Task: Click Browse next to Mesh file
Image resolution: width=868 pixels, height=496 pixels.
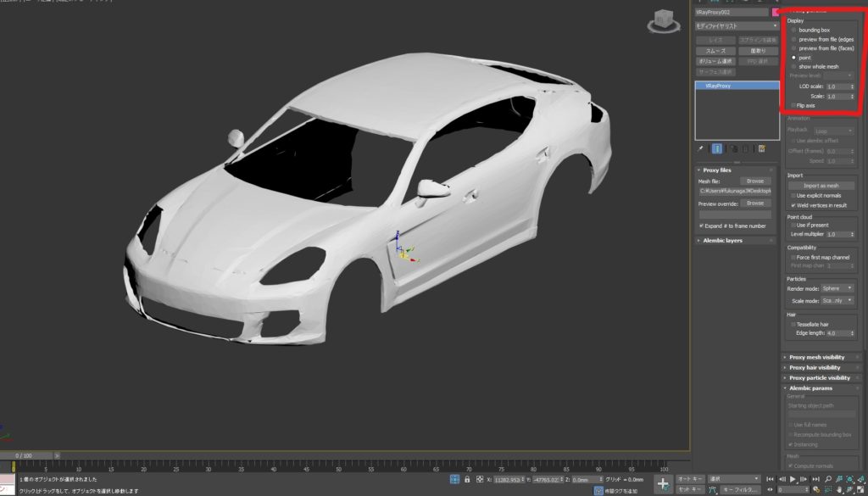Action: pos(754,181)
